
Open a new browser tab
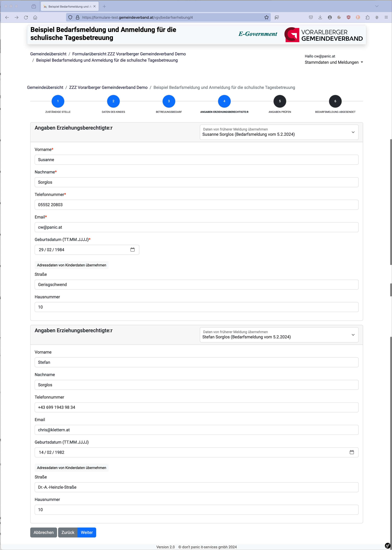104,6
